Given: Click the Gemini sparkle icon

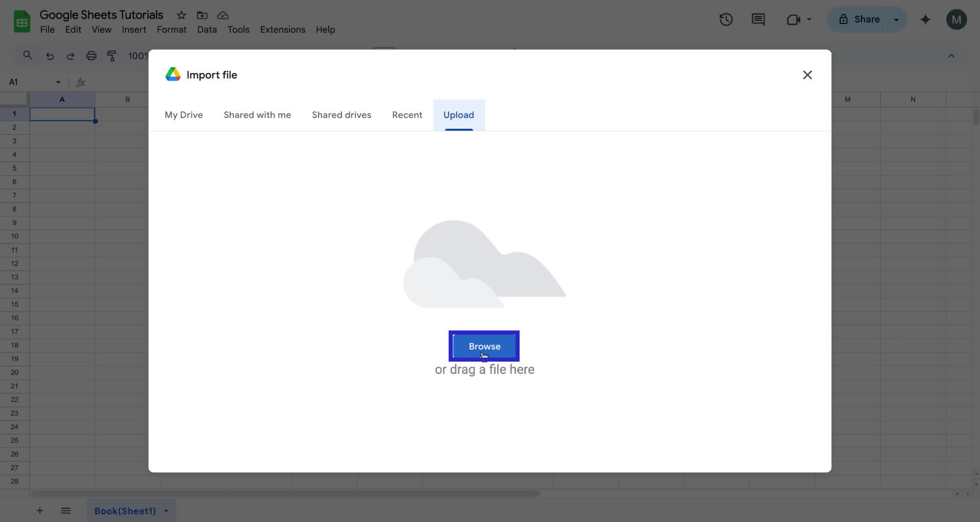Looking at the screenshot, I should (925, 19).
